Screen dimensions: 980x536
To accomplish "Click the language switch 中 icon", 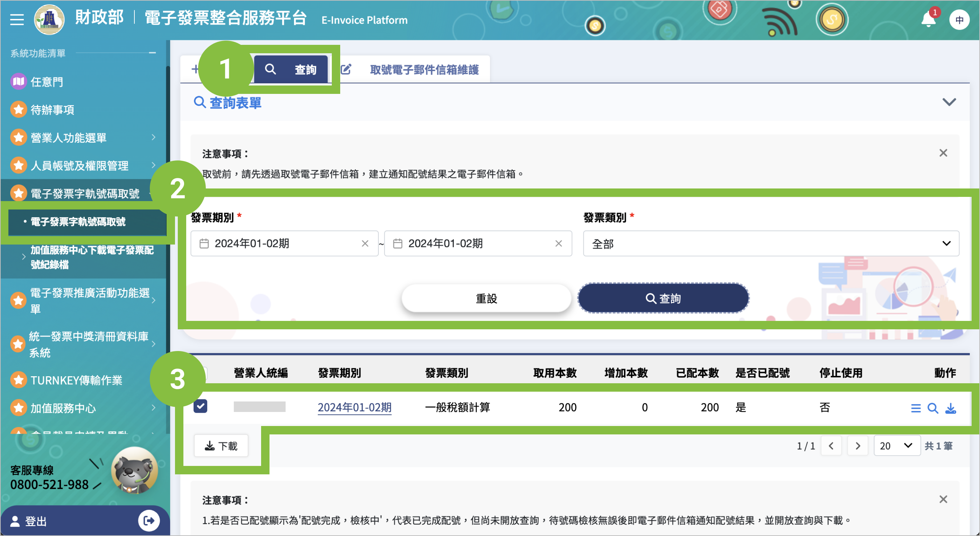I will [959, 20].
